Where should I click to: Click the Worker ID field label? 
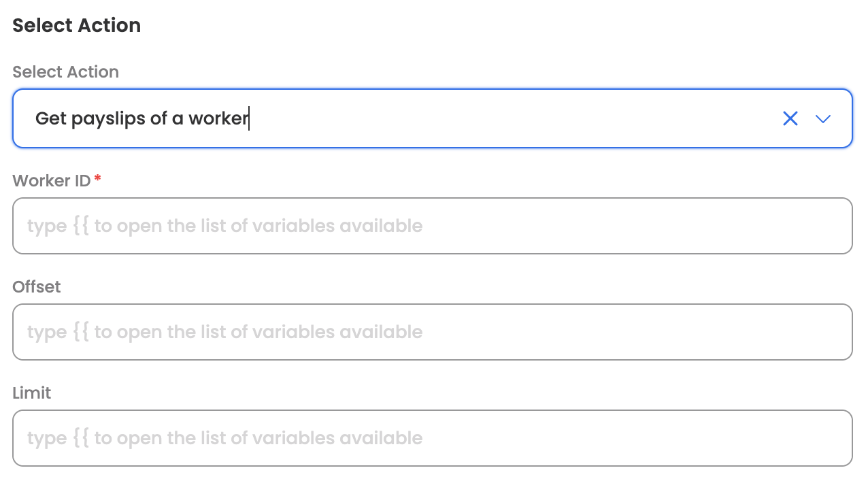pos(52,181)
